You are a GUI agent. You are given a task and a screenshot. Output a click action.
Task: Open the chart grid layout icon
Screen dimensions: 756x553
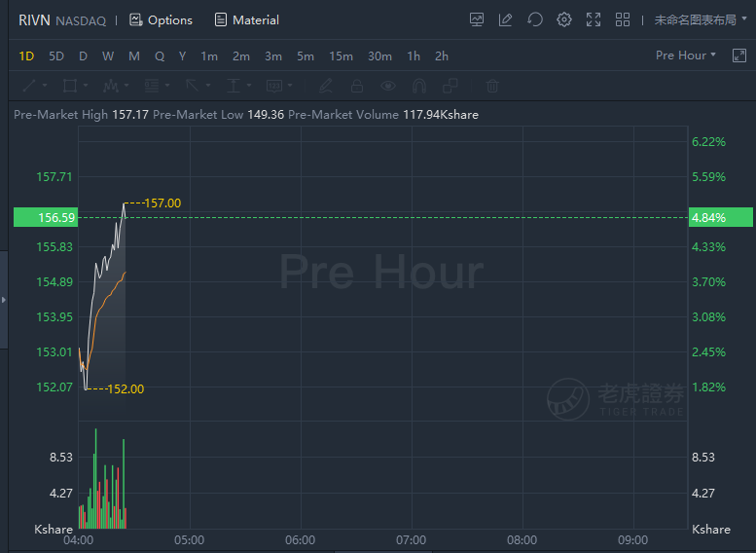click(x=623, y=19)
